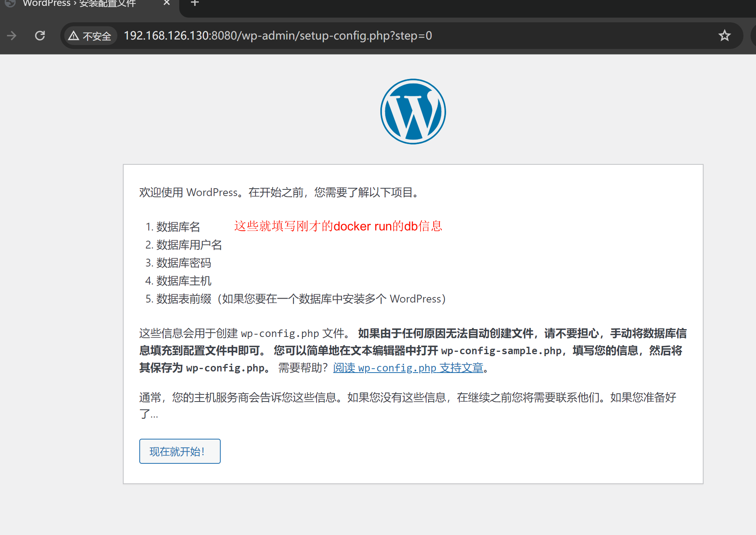The width and height of the screenshot is (756, 535).
Task: Click the tab's favicon
Action: (x=10, y=4)
